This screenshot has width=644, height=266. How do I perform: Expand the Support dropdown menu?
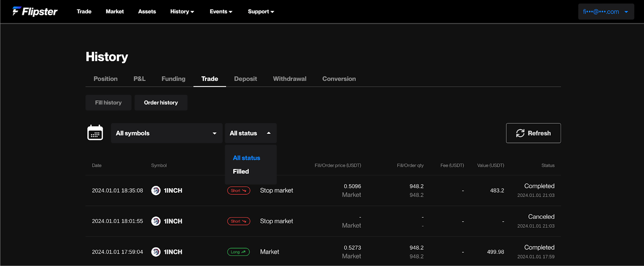[261, 11]
